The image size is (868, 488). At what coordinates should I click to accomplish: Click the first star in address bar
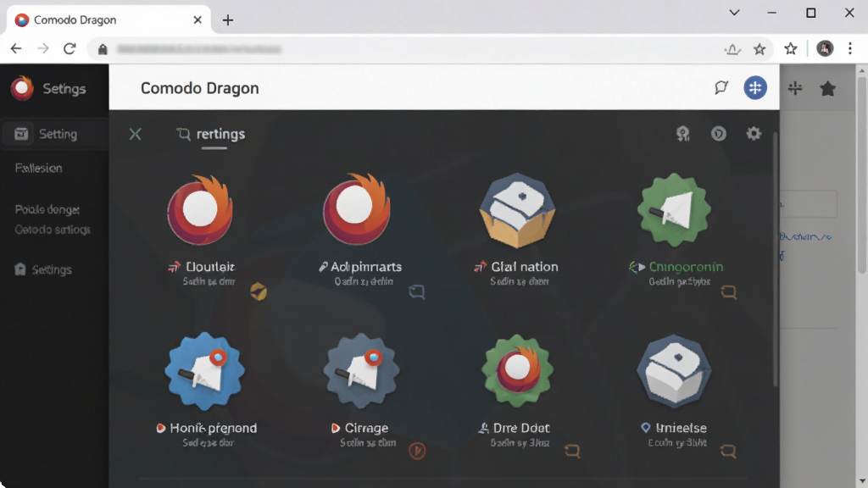[x=759, y=49]
